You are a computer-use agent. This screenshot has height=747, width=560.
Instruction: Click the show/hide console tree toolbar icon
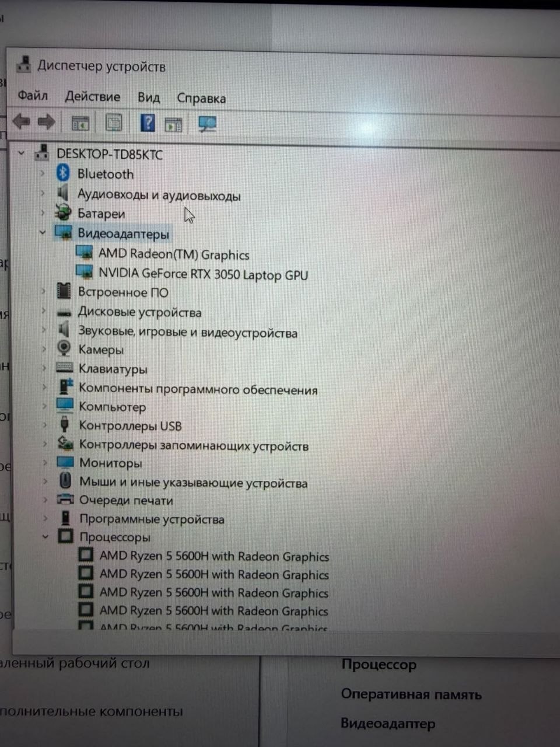80,123
